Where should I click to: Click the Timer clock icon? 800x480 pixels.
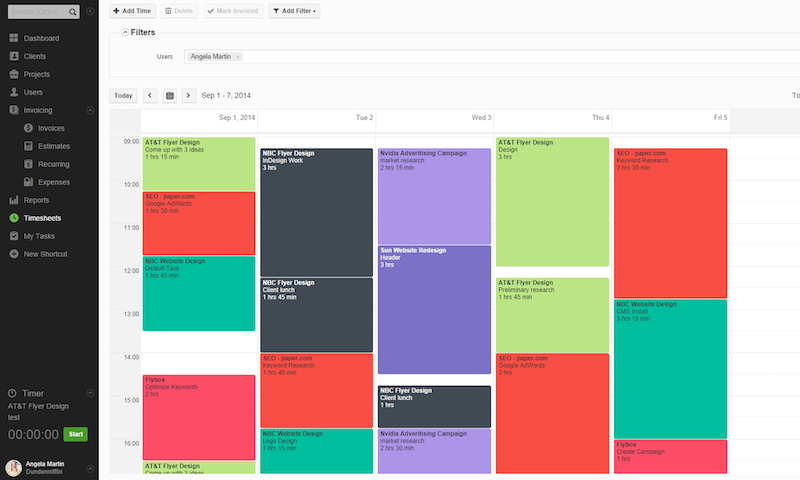pos(12,393)
